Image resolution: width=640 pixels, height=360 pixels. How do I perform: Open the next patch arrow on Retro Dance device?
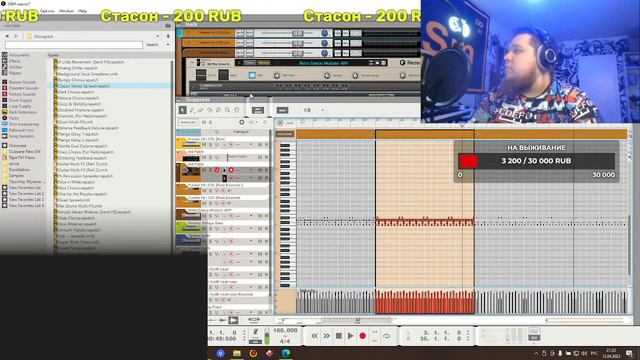pyautogui.click(x=371, y=63)
